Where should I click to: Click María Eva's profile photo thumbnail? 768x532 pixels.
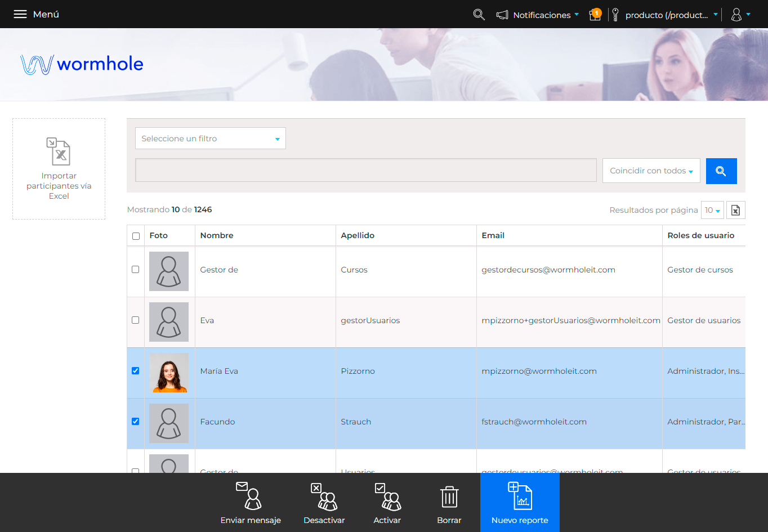(169, 373)
